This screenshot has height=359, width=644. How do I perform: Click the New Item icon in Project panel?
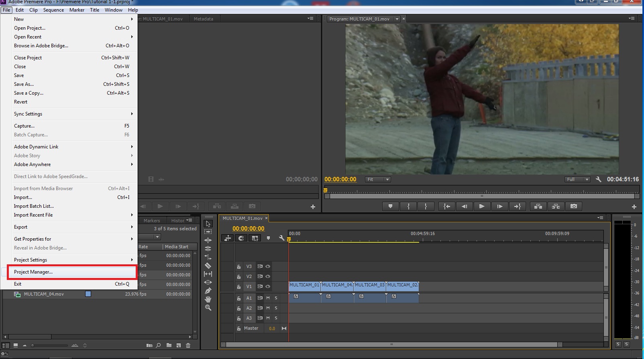pyautogui.click(x=179, y=345)
